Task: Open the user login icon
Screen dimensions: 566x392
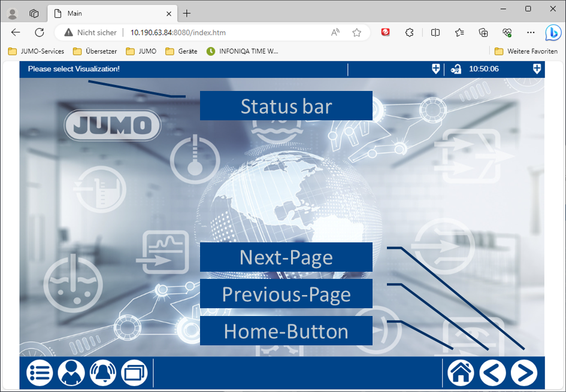Action: coord(71,373)
